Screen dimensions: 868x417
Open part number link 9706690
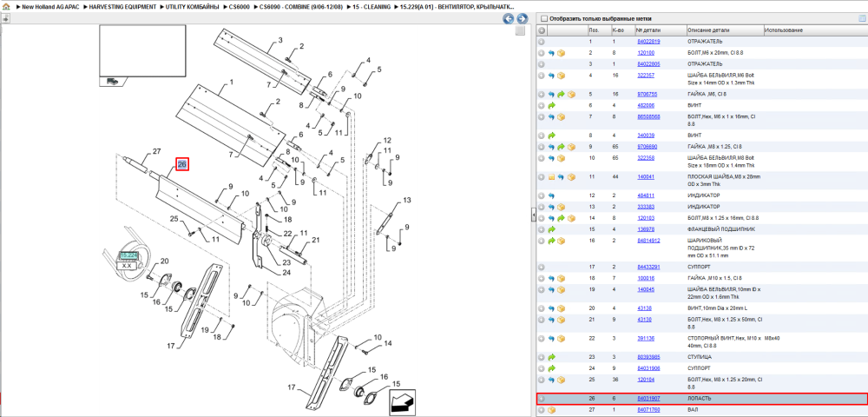point(647,147)
